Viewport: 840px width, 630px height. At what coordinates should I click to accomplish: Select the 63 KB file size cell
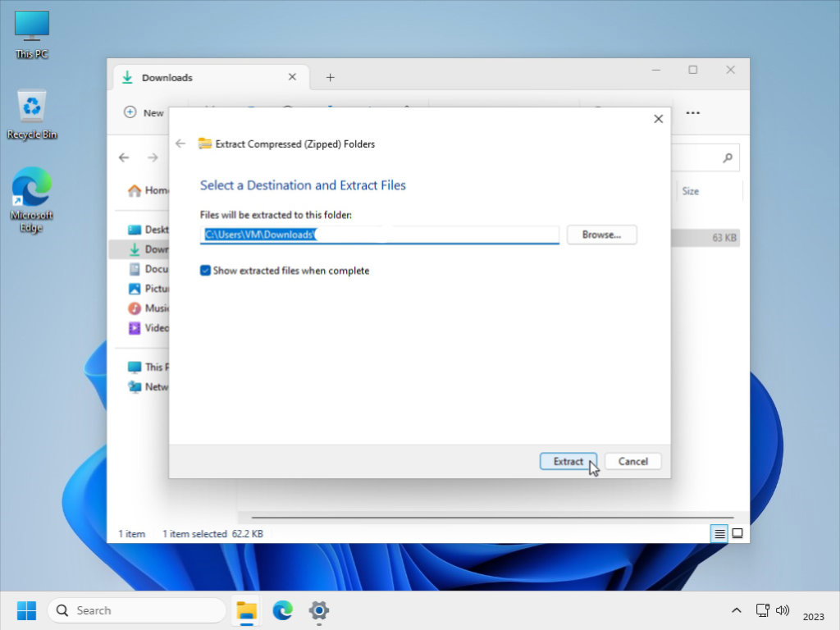724,238
